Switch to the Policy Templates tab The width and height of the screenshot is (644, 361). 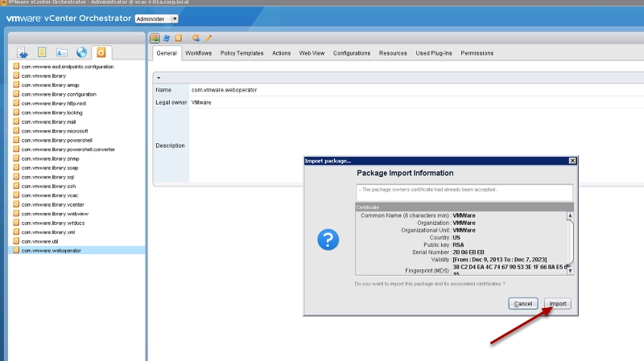coord(242,53)
